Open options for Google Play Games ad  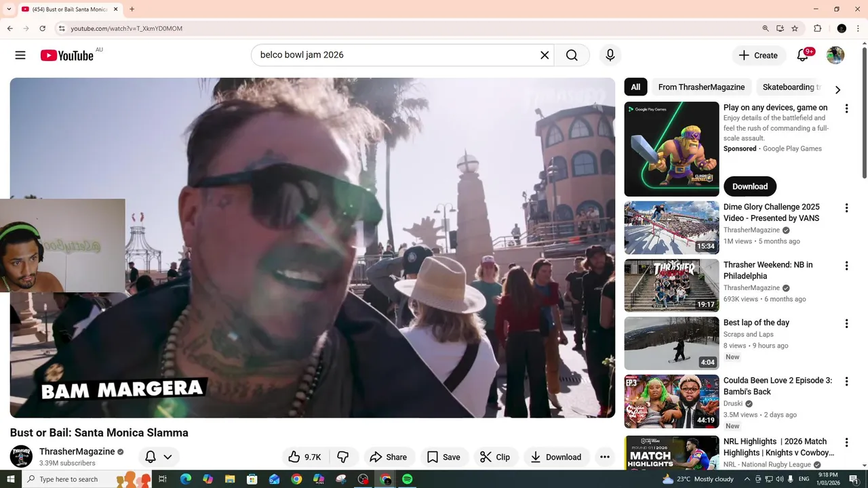click(846, 108)
